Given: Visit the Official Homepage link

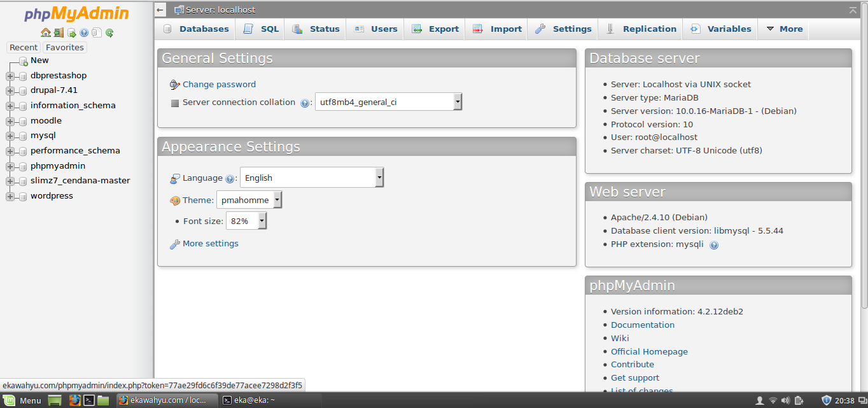Looking at the screenshot, I should click(x=649, y=352).
